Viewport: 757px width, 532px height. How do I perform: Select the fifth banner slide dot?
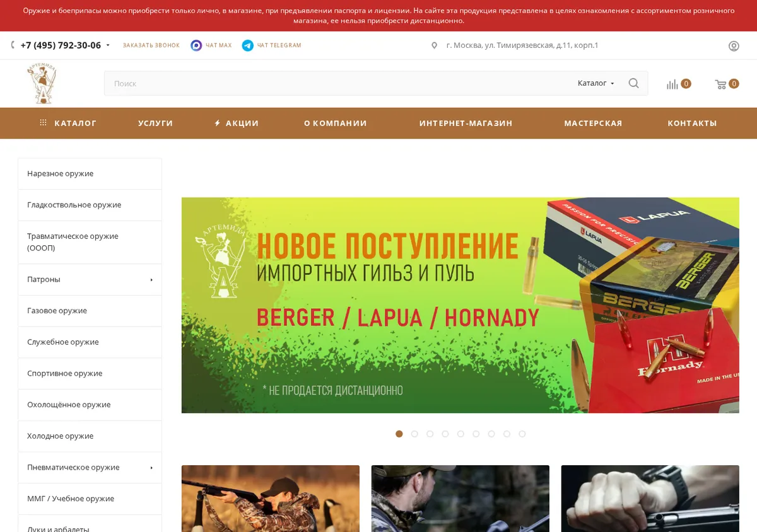[x=461, y=434]
